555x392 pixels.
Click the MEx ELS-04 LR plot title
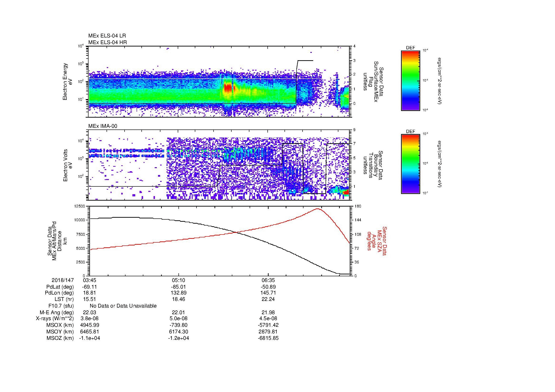point(107,36)
